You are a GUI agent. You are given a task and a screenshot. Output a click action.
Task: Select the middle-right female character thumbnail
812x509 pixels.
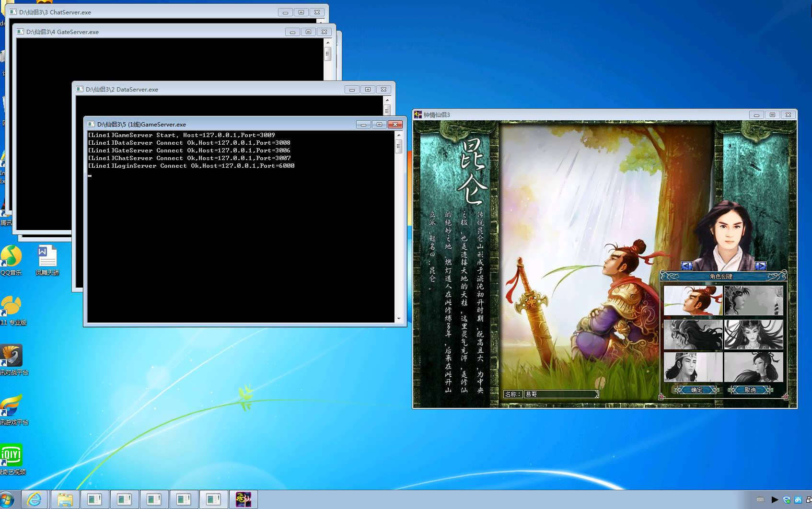[753, 334]
